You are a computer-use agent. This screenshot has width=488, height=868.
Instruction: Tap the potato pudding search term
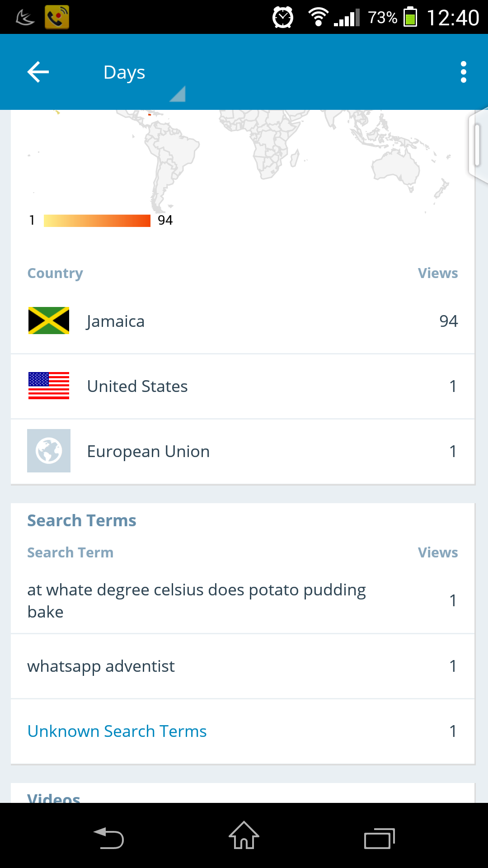pos(197,601)
